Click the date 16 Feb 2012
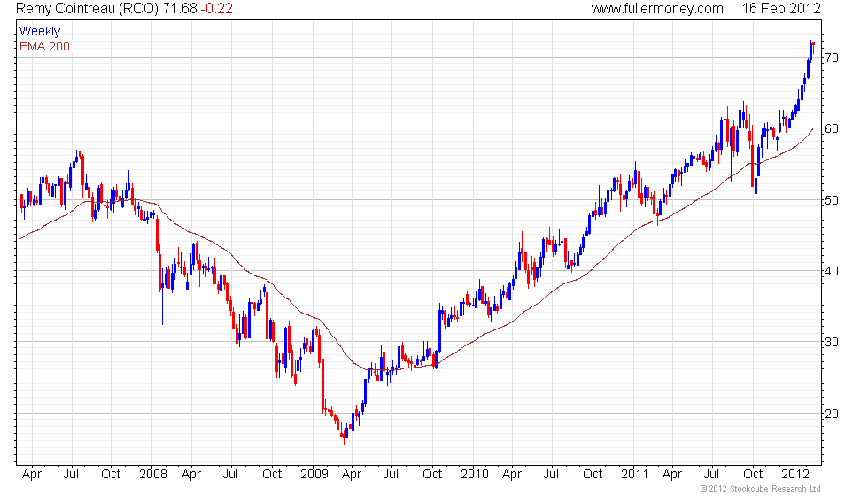The image size is (868, 496). click(x=781, y=8)
